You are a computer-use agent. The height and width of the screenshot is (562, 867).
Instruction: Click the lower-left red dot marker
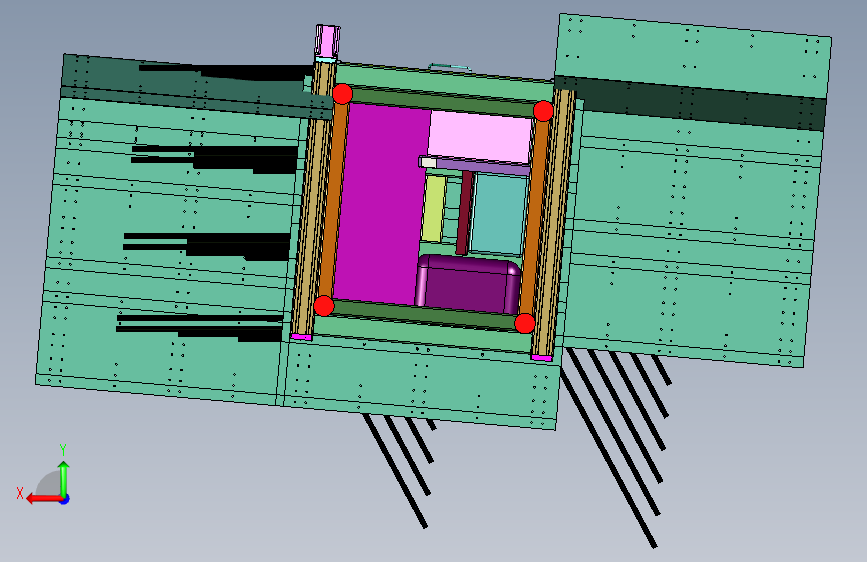(x=324, y=306)
